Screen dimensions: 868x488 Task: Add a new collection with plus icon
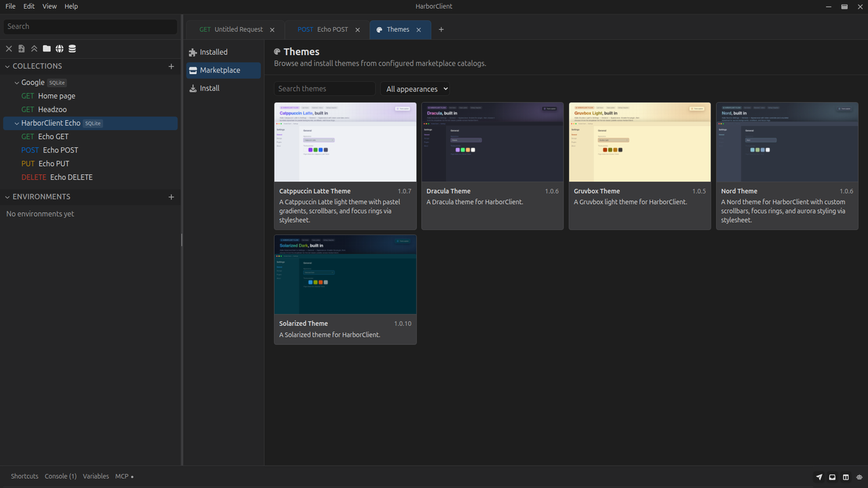171,66
